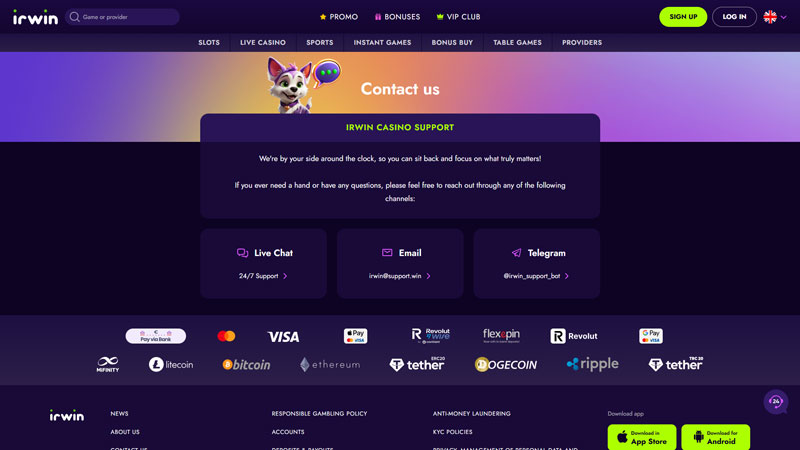Open the 24/7 Support chevron arrow
This screenshot has width=800, height=450.
(285, 276)
